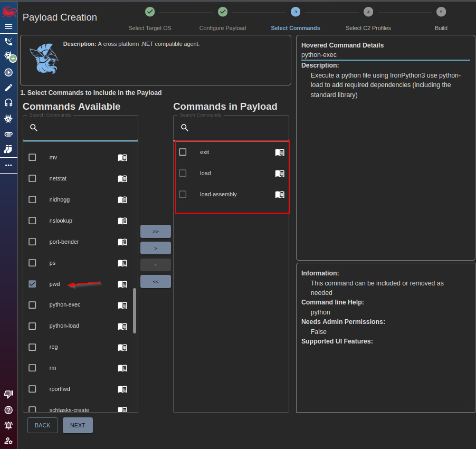Select the load-assembly command name
This screenshot has height=449, width=476.
(x=218, y=194)
